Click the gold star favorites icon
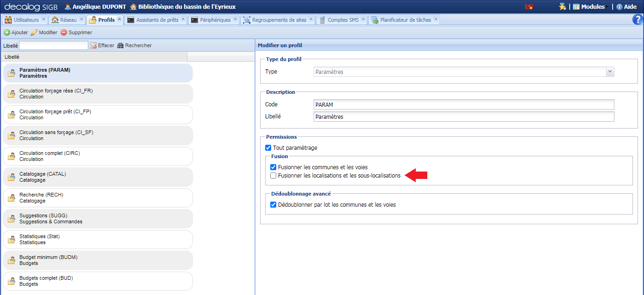644x295 pixels. [x=562, y=6]
